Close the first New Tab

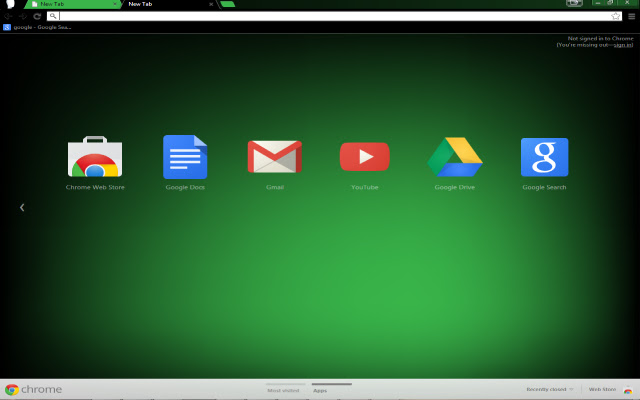[x=115, y=4]
